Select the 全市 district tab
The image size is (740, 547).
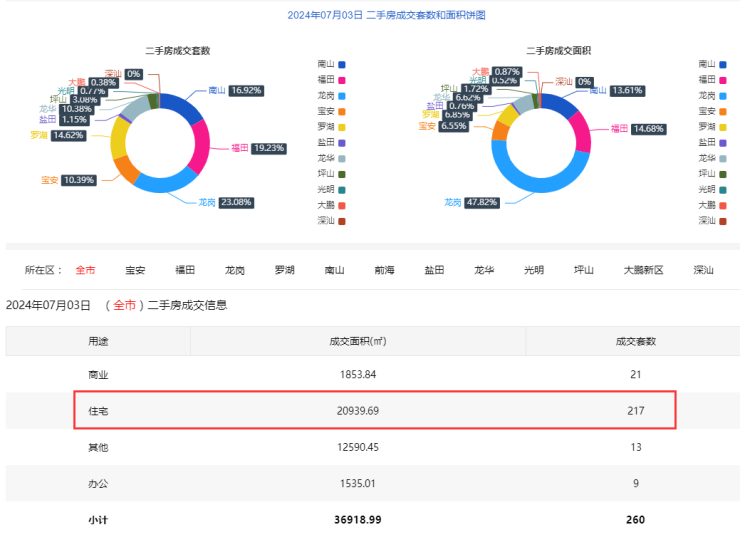click(85, 270)
